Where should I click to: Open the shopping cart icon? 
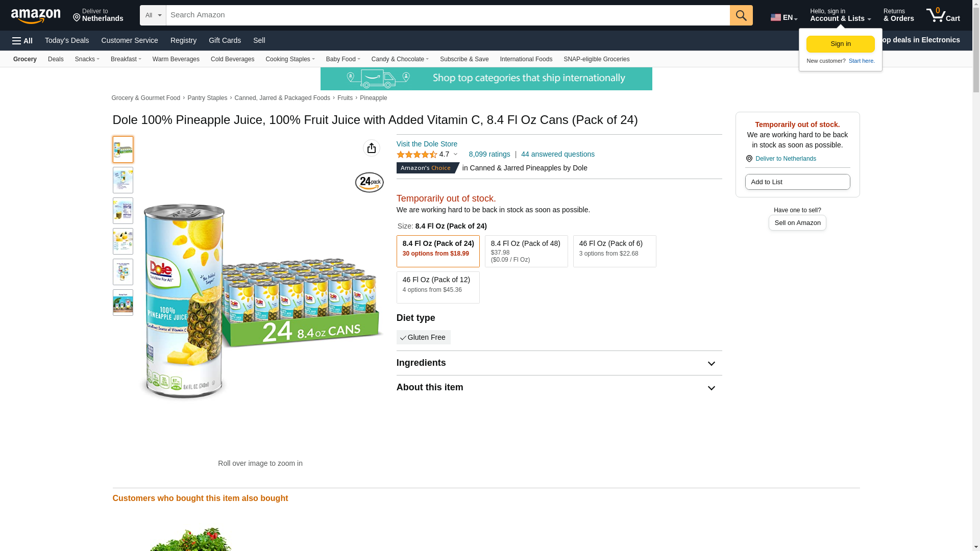[x=943, y=15]
